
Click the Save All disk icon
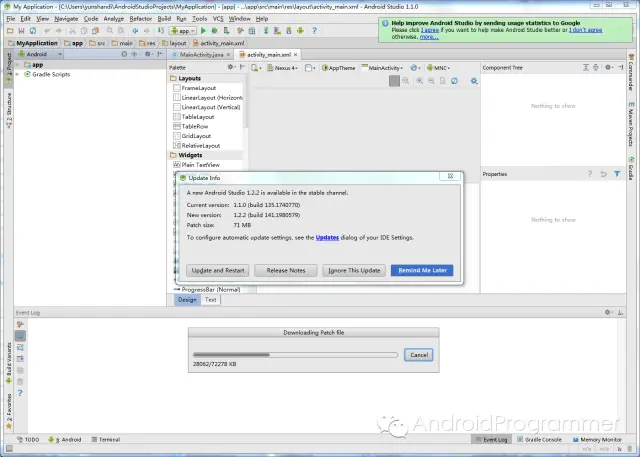21,31
